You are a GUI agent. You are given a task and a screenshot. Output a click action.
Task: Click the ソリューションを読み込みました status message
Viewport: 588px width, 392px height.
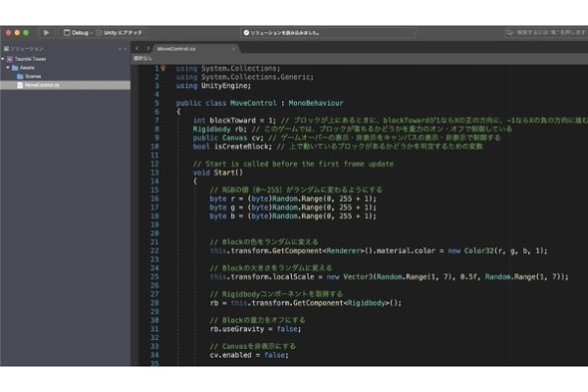(285, 33)
